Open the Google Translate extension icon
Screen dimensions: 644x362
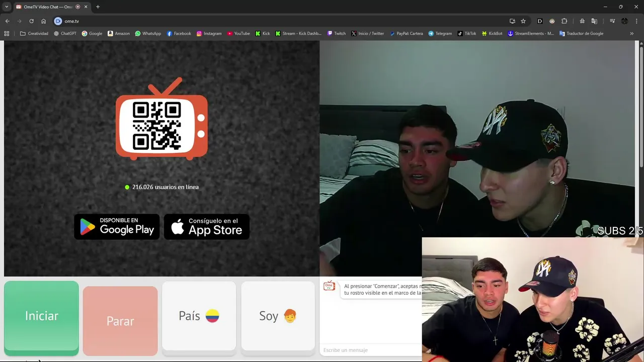(x=594, y=21)
